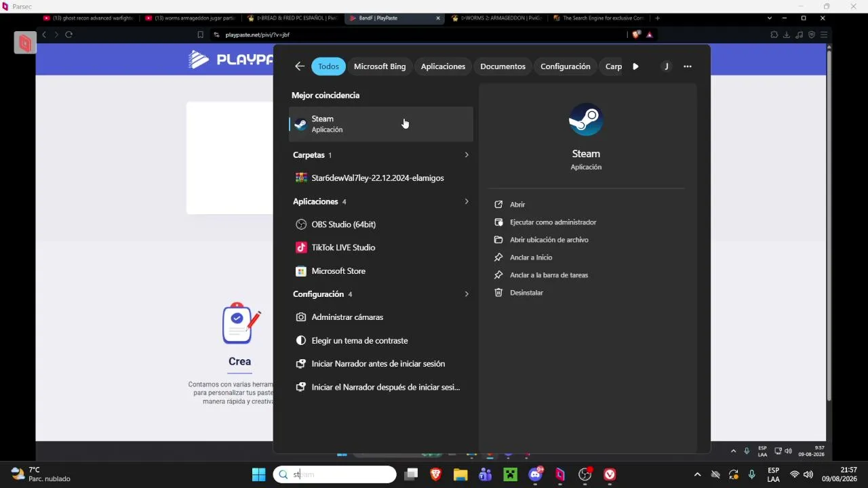Viewport: 868px width, 488px height.
Task: Open the weather widget showing 7°C
Action: tap(42, 474)
